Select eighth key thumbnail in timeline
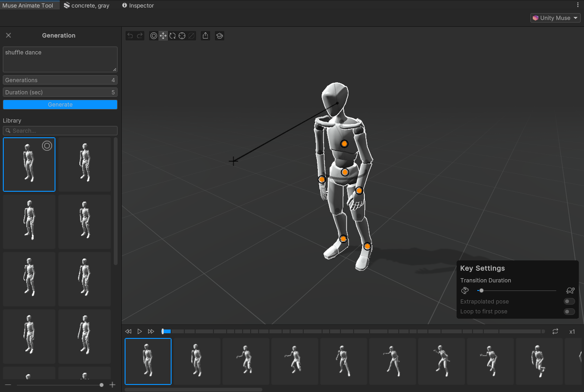 coord(490,361)
